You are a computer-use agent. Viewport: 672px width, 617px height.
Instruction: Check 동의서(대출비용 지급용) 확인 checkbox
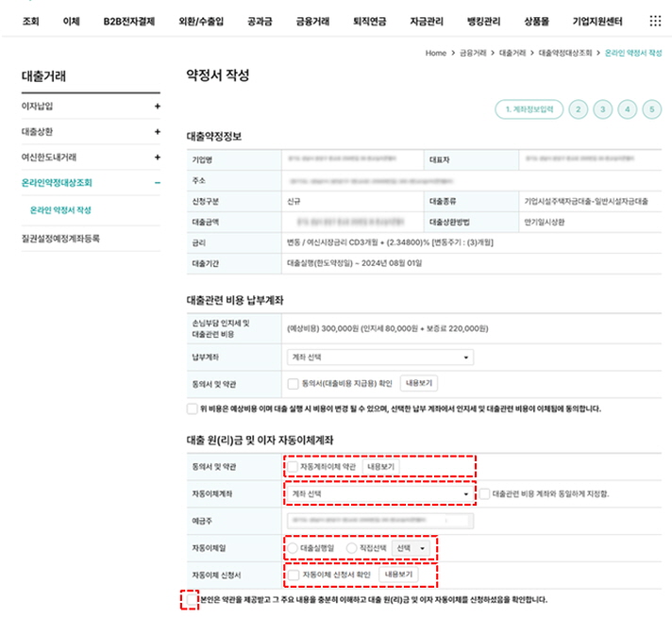tap(293, 383)
